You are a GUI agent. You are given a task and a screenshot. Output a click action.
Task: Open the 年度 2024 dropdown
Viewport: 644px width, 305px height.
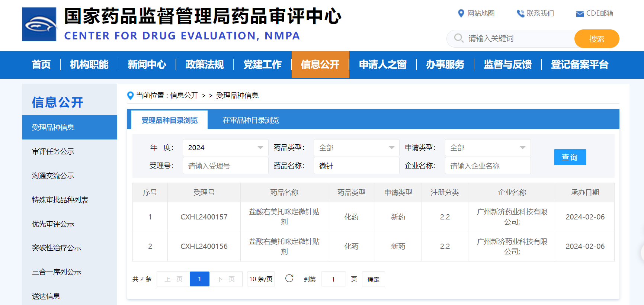coord(225,148)
